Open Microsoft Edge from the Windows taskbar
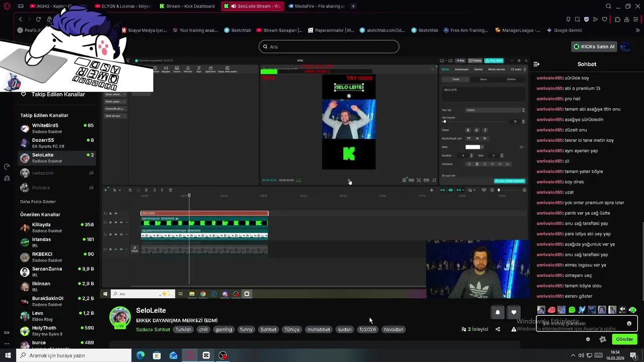644x362 pixels. [x=140, y=355]
